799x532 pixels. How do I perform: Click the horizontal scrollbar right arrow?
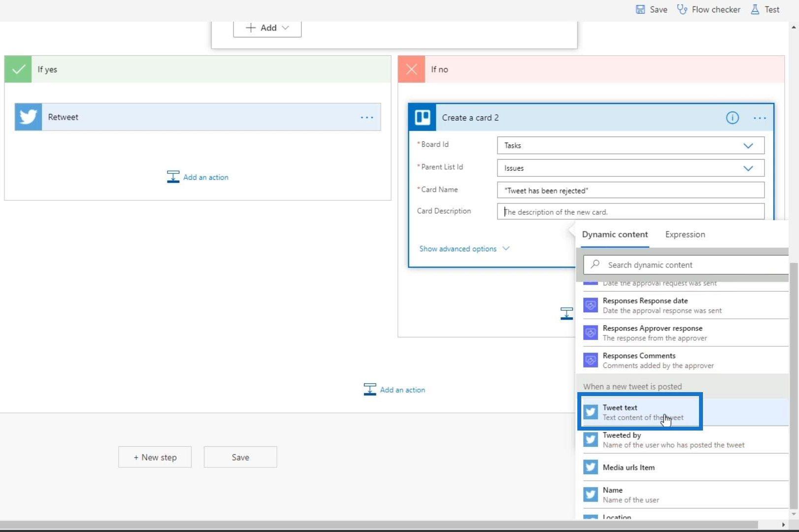783,525
